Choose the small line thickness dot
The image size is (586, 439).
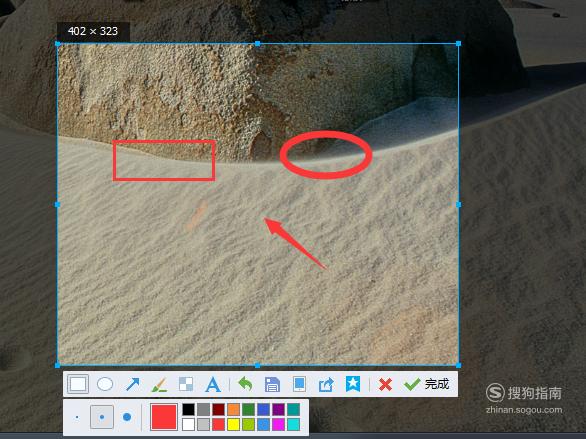tap(77, 417)
